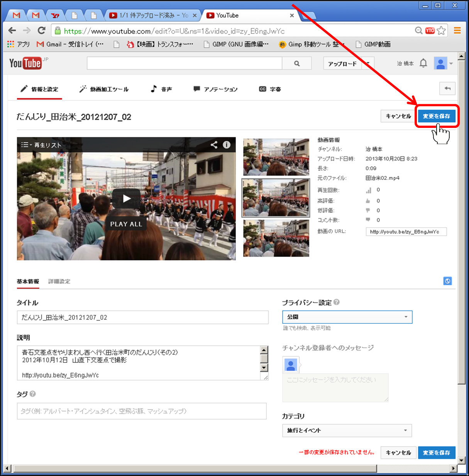Viewport: 469px width, 476px height.
Task: Click the blue globe icon beside basic info
Action: [447, 281]
